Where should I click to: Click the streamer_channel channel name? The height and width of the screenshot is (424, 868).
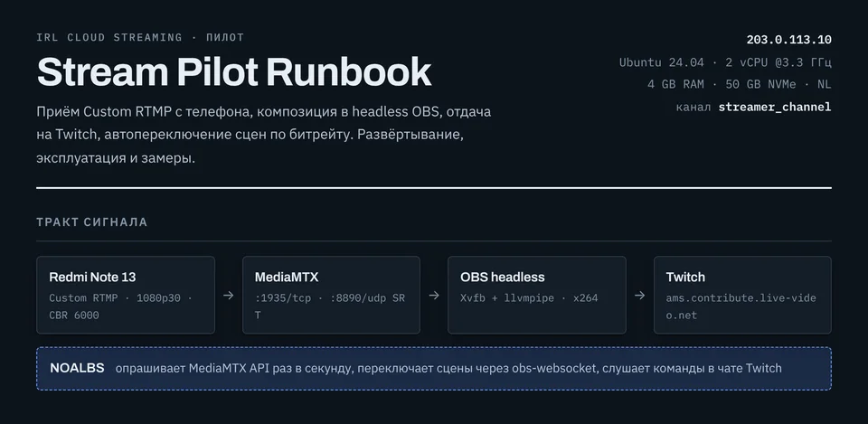(775, 108)
